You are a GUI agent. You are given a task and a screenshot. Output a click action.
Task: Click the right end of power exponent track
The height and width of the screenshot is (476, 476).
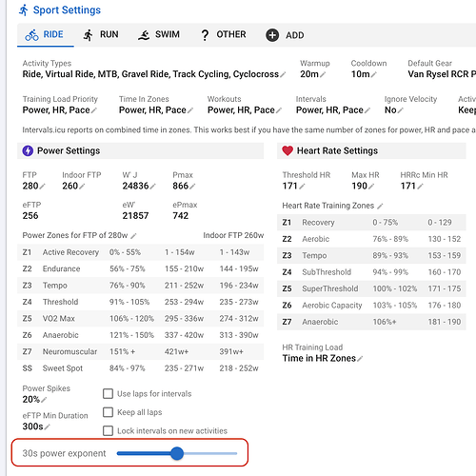[x=236, y=453]
